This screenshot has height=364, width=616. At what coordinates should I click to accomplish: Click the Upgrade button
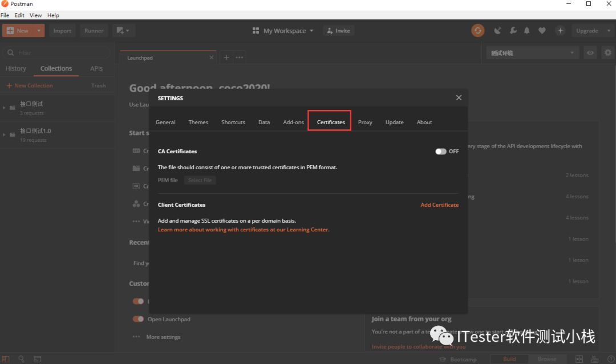pyautogui.click(x=587, y=31)
